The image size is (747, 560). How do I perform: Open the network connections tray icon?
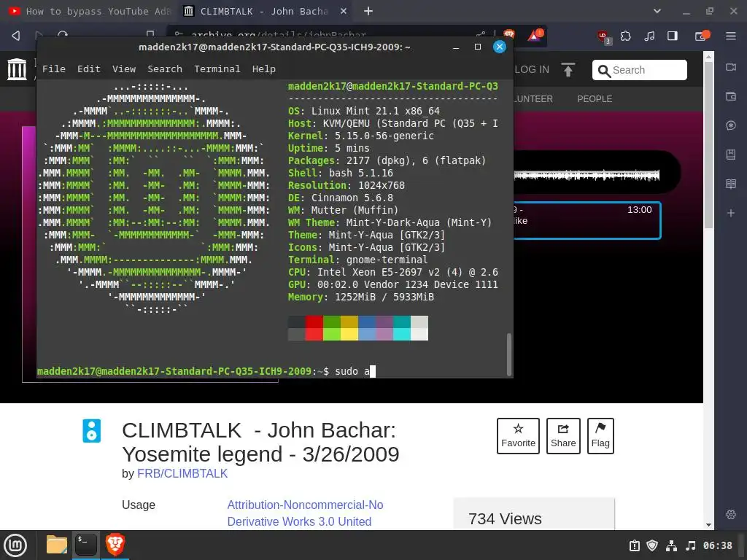671,545
